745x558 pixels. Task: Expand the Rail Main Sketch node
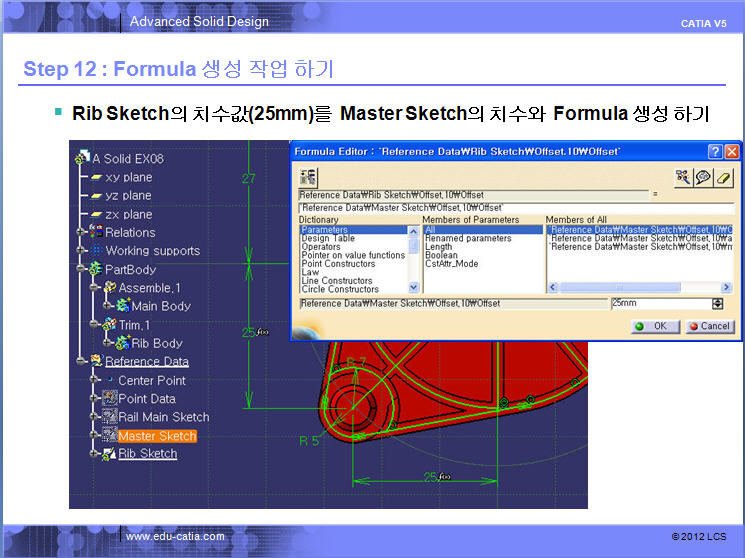(92, 417)
